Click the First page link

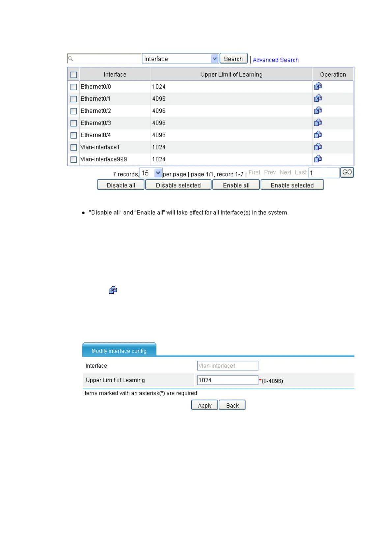click(254, 172)
